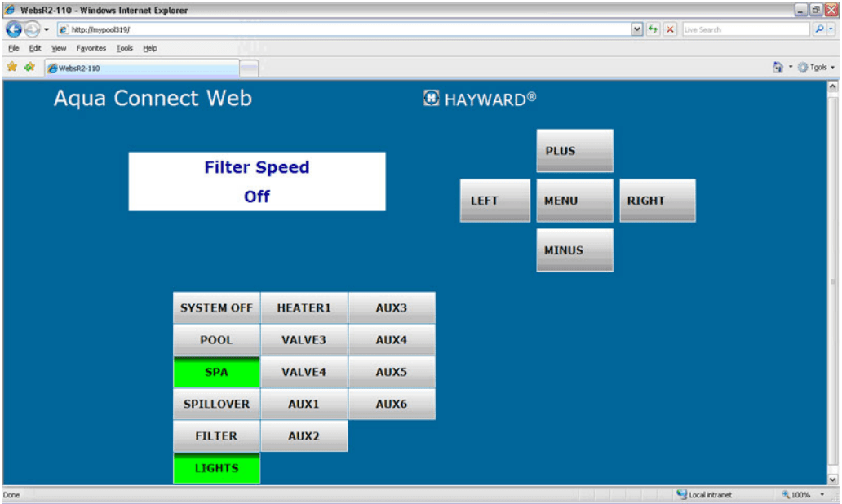
Task: Toggle the SPA button
Action: 216,372
